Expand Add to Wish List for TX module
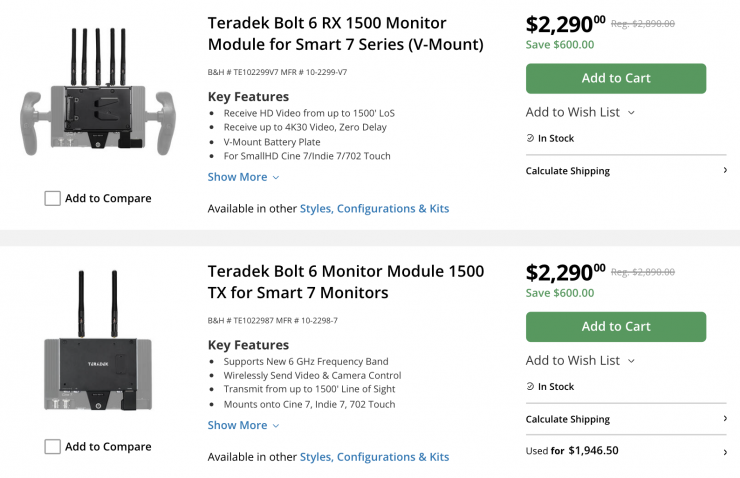The width and height of the screenshot is (740, 478). point(580,360)
